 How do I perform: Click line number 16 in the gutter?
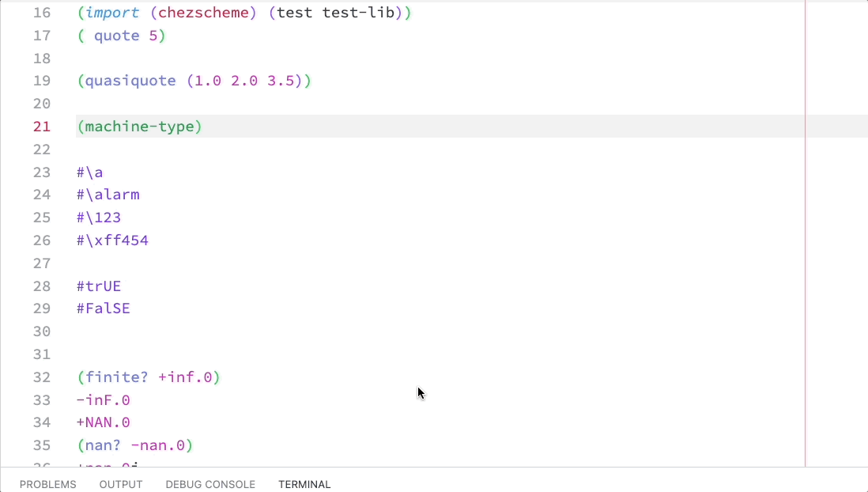pos(42,13)
